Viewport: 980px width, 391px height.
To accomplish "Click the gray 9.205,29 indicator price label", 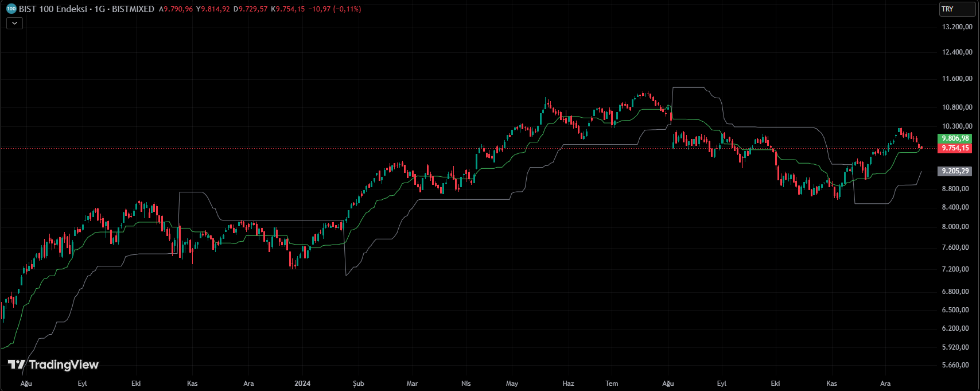I will [x=955, y=171].
